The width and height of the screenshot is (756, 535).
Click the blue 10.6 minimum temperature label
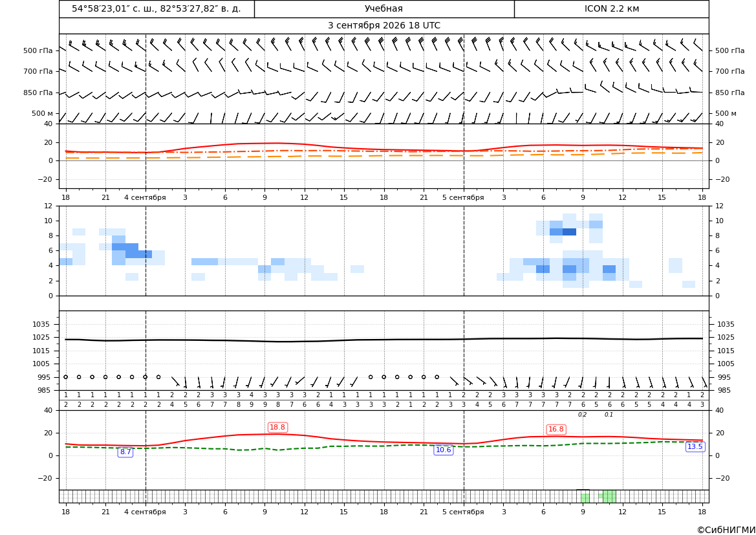[x=444, y=450]
